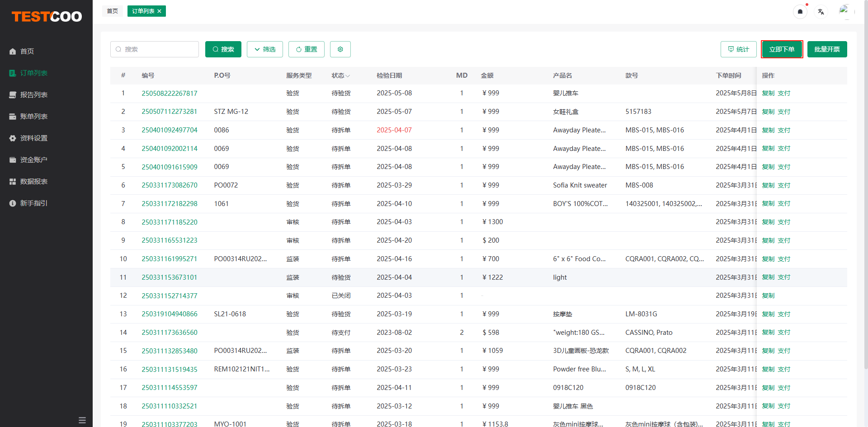The height and width of the screenshot is (427, 868).
Task: Expand the 筛选 filter dropdown
Action: click(265, 49)
